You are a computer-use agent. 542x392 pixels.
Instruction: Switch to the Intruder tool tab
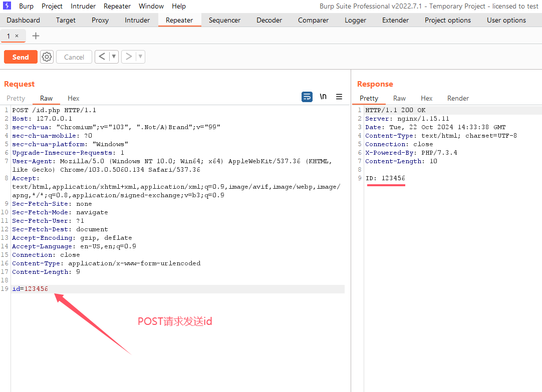click(x=137, y=20)
